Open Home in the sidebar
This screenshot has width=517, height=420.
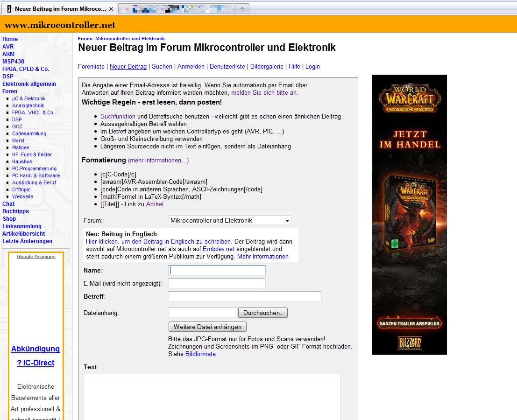pos(10,39)
